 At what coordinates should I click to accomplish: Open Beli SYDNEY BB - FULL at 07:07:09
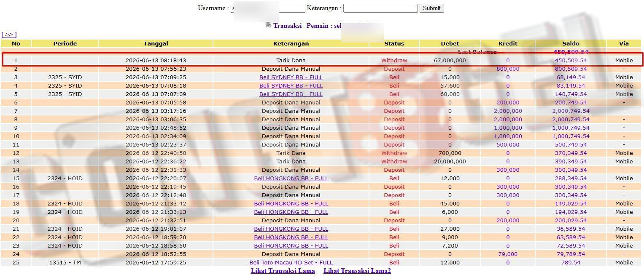pyautogui.click(x=291, y=94)
